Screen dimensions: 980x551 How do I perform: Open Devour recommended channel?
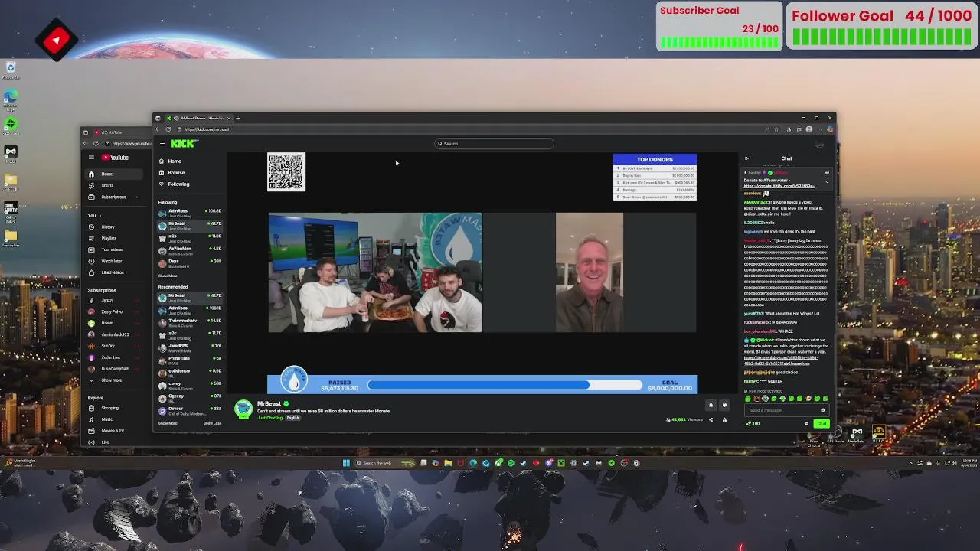[x=190, y=410]
